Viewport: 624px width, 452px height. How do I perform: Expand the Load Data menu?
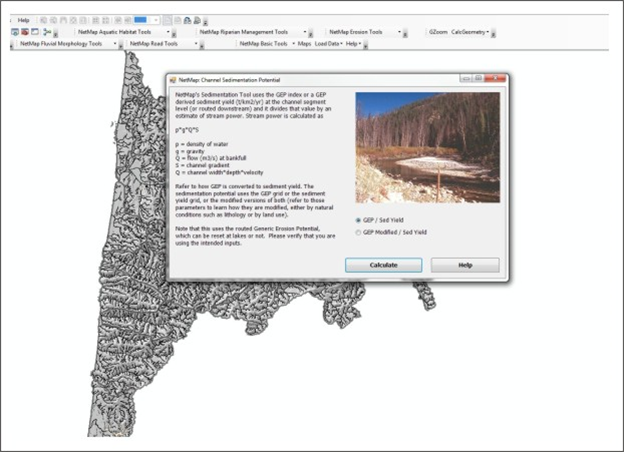tap(328, 44)
